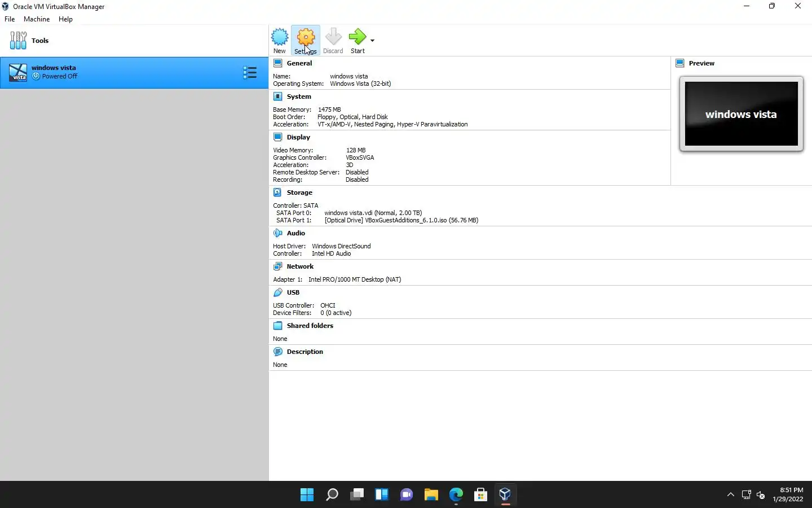Screen dimensions: 812x508
Task: Open the General settings heading link
Action: click(x=299, y=63)
